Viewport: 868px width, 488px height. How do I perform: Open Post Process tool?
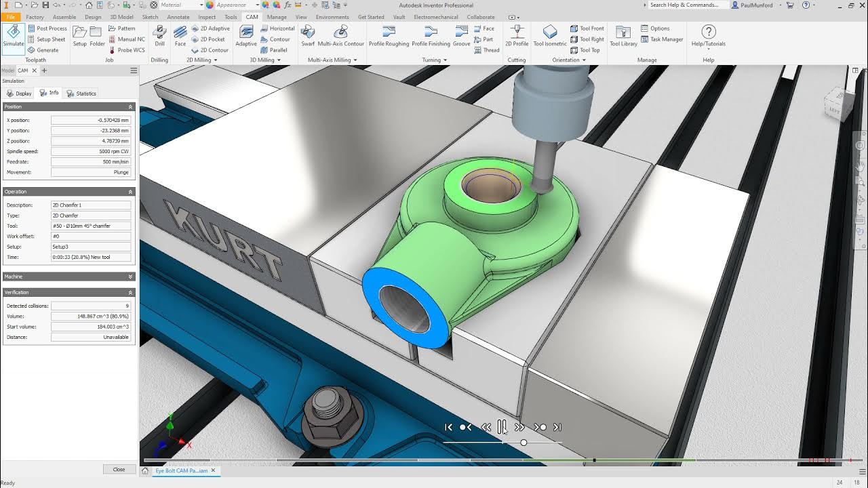[x=47, y=28]
